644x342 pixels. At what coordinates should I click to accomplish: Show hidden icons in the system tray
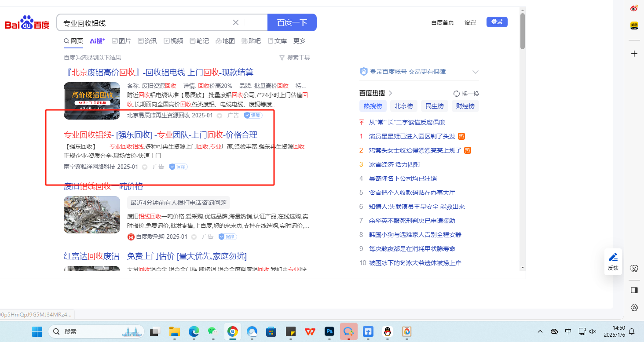(x=540, y=331)
